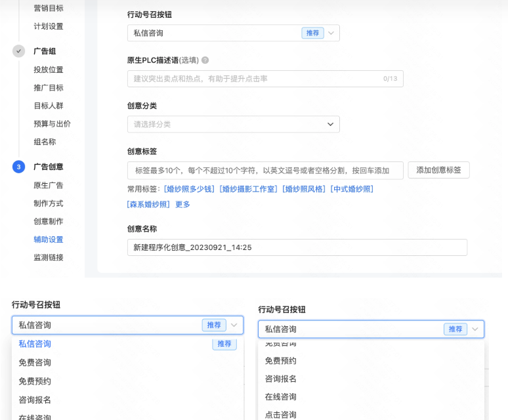Go to 营销目标 in sidebar

49,8
